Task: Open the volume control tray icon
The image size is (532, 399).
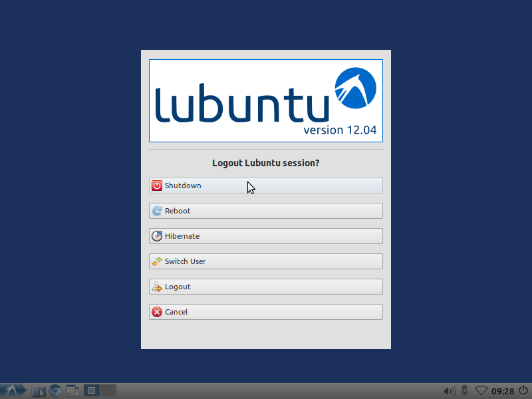Action: point(450,391)
